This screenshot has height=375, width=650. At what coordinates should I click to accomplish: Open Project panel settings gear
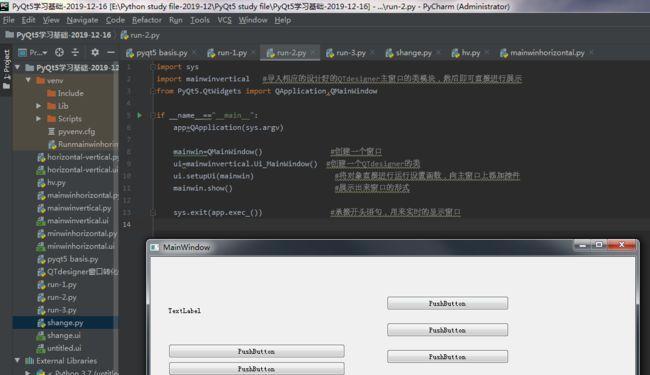(95, 52)
